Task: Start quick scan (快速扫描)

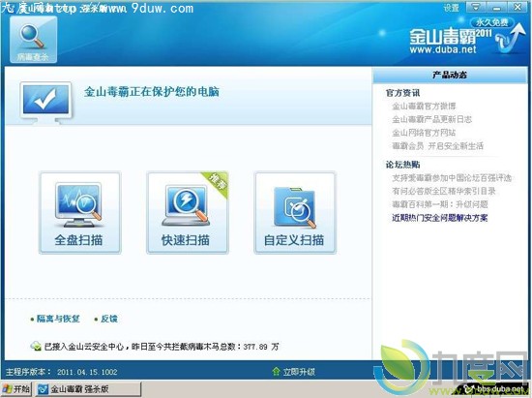Action: point(188,213)
